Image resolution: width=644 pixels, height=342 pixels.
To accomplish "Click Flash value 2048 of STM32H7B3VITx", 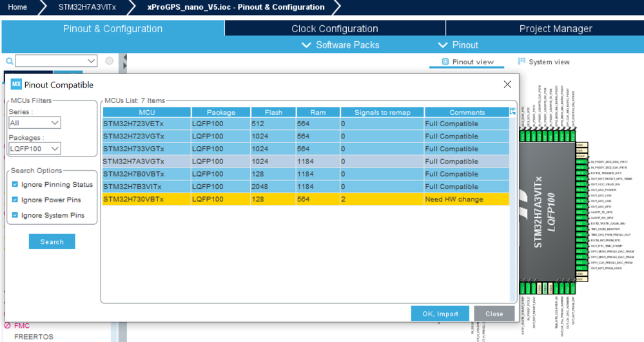I will [273, 186].
